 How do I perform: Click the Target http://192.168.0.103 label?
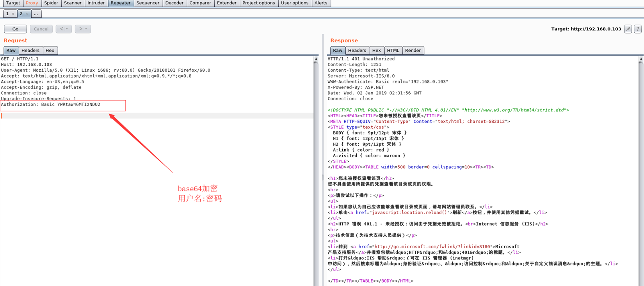[586, 29]
